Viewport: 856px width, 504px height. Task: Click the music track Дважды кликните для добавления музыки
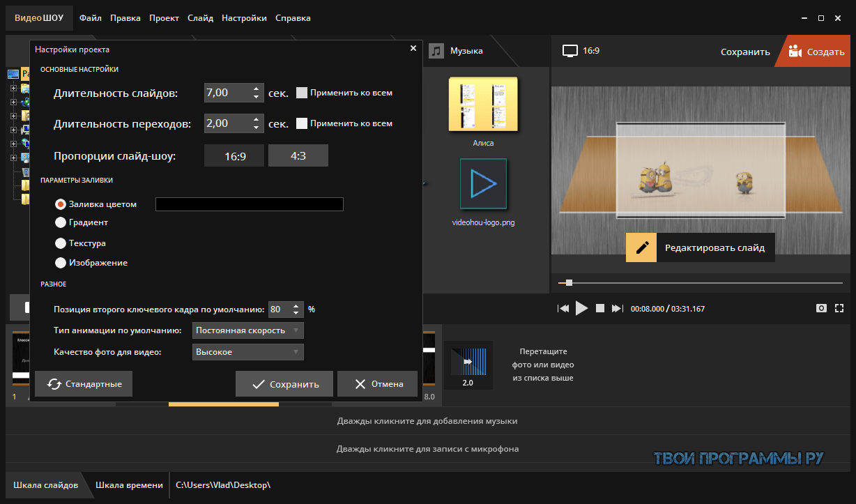[427, 421]
